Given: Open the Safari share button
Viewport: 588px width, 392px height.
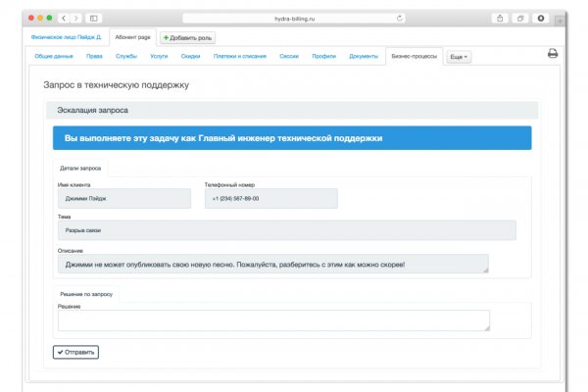Looking at the screenshot, I should 501,18.
